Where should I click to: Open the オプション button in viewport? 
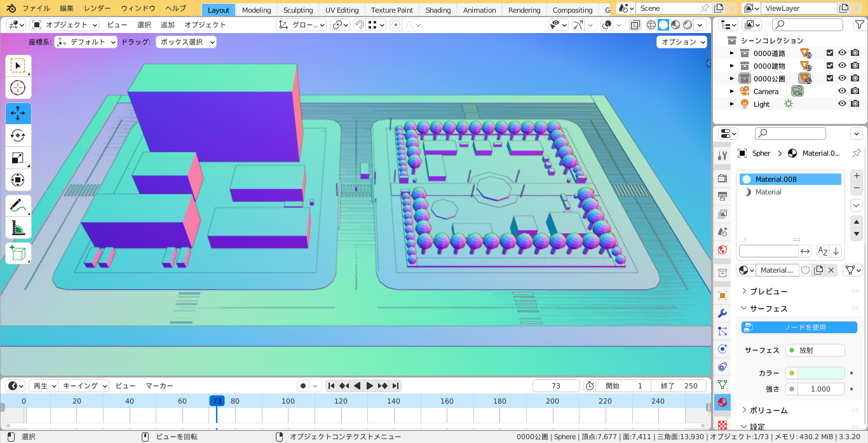pos(682,42)
